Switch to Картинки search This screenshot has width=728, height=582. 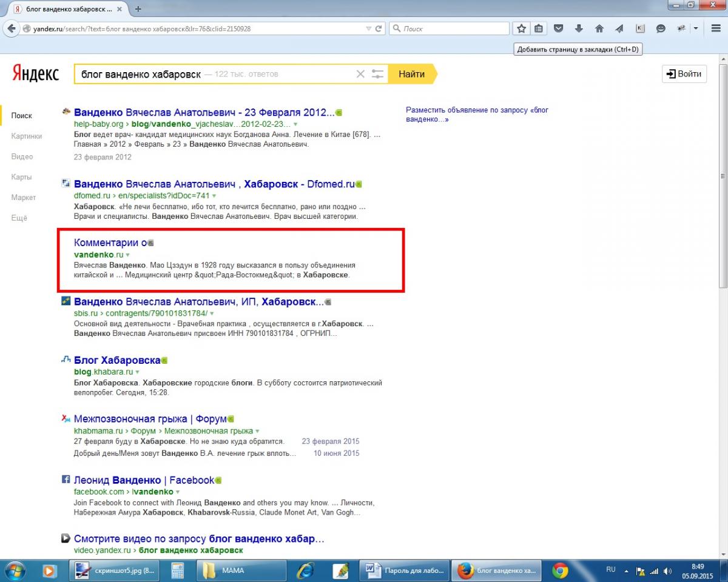(27, 136)
